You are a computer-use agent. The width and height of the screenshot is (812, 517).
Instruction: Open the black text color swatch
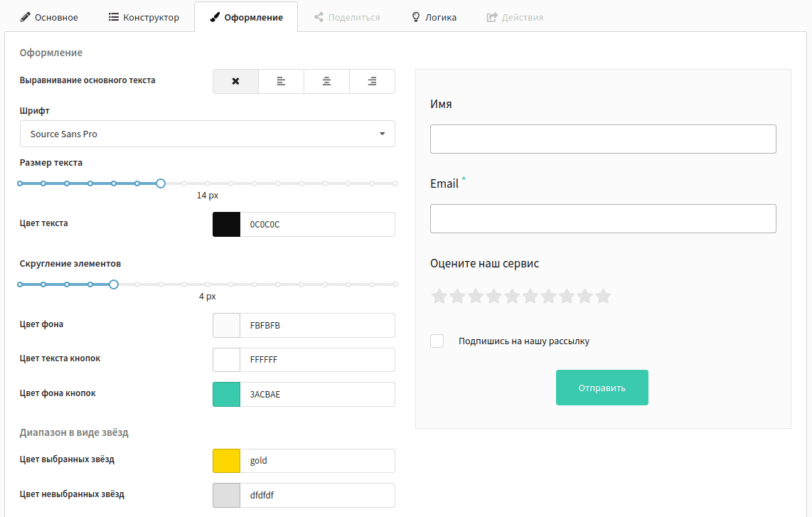[x=226, y=224]
